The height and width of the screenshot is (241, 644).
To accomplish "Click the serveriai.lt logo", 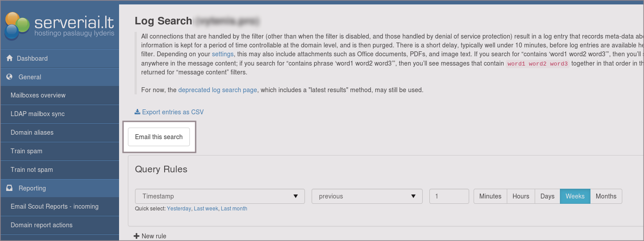I will [x=59, y=25].
